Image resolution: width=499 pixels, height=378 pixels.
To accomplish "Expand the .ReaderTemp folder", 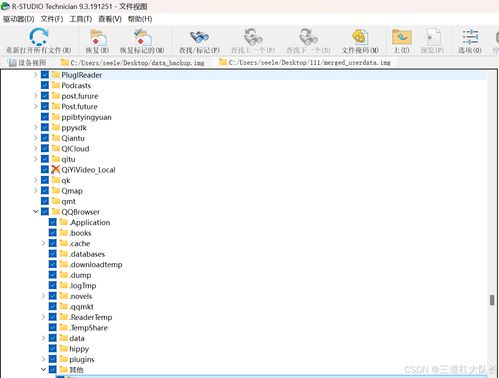I will point(43,317).
